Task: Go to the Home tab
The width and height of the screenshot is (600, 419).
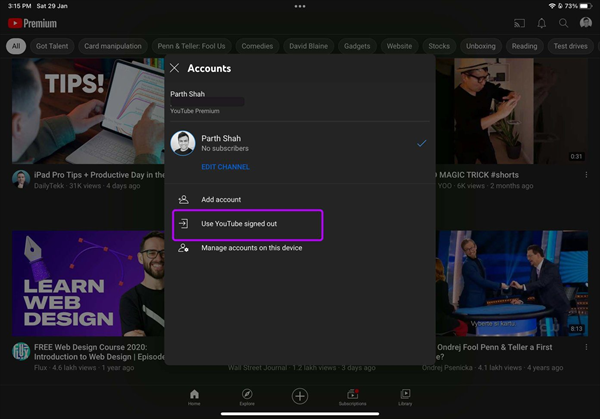Action: click(x=194, y=397)
